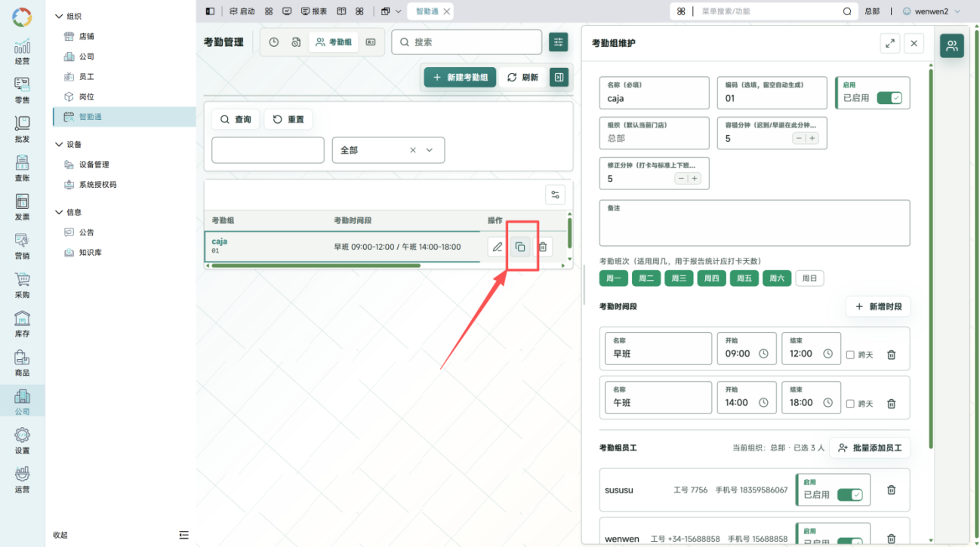Increase 容错分钟 with the plus stepper
Image resolution: width=980 pixels, height=547 pixels.
812,138
